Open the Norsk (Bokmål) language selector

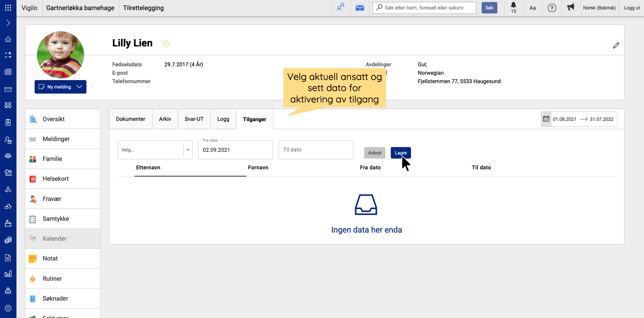click(599, 8)
